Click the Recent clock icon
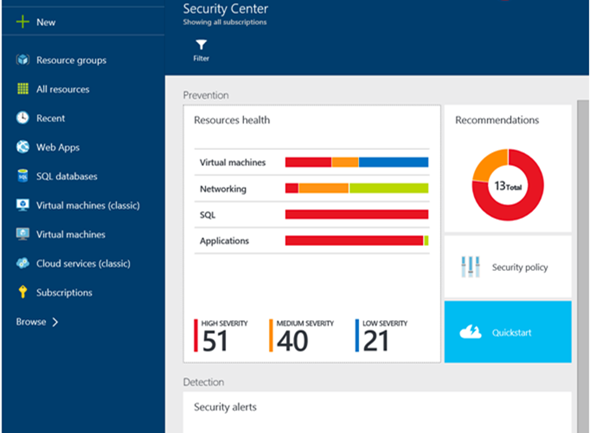590x433 pixels. coord(23,118)
